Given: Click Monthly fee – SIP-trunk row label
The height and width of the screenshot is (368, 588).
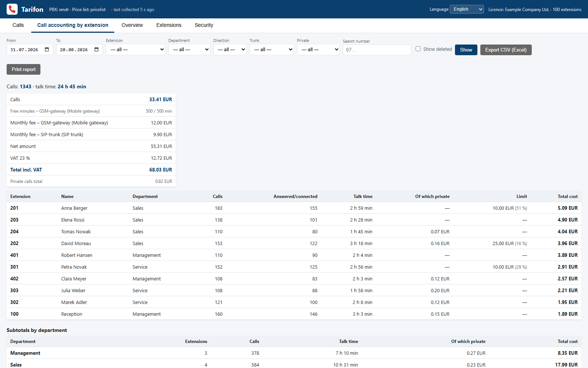Looking at the screenshot, I should tap(47, 134).
